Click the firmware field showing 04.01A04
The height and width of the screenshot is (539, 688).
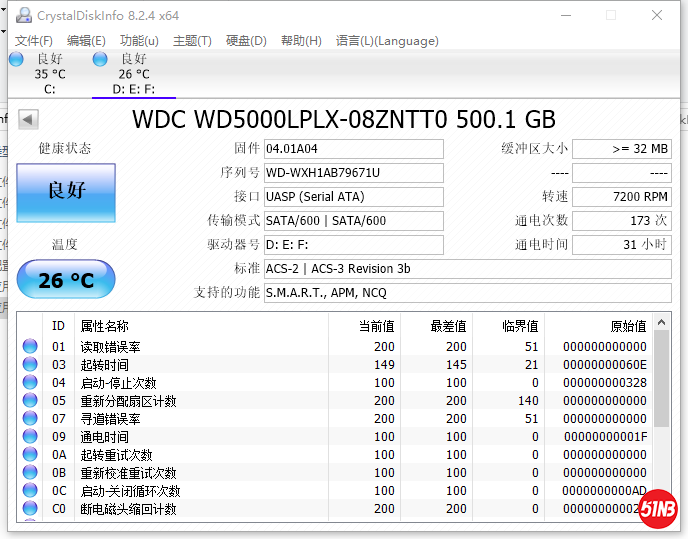(x=353, y=149)
